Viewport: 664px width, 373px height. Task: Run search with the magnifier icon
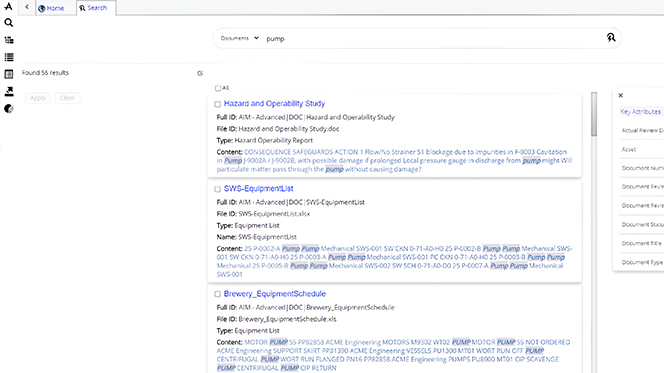click(x=611, y=38)
